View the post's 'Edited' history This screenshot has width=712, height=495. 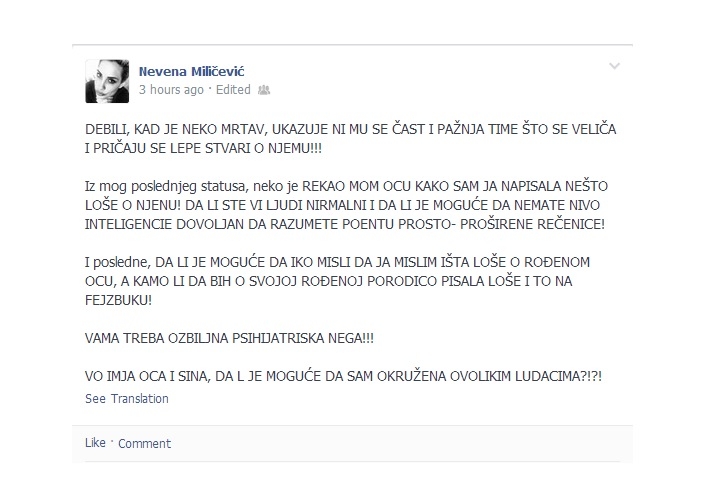[233, 90]
